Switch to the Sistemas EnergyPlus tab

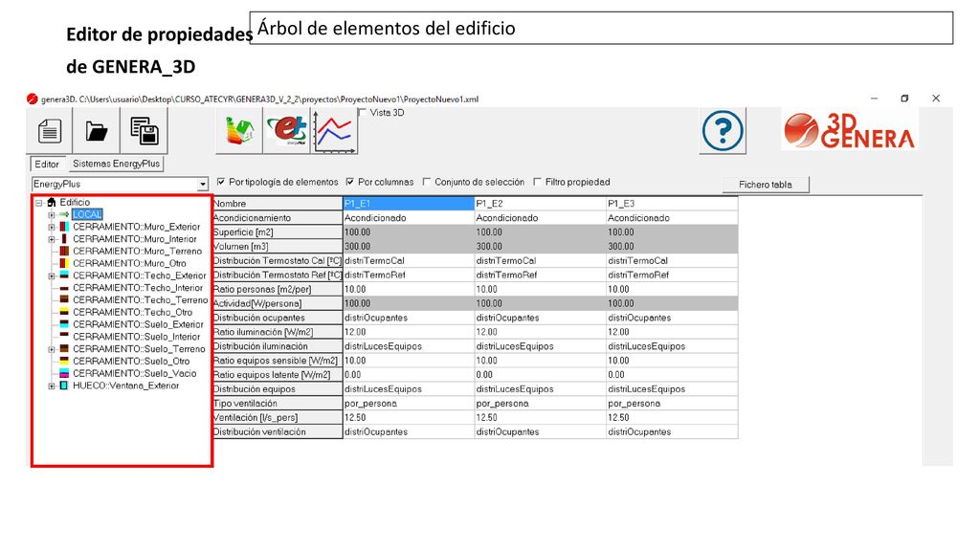[116, 164]
